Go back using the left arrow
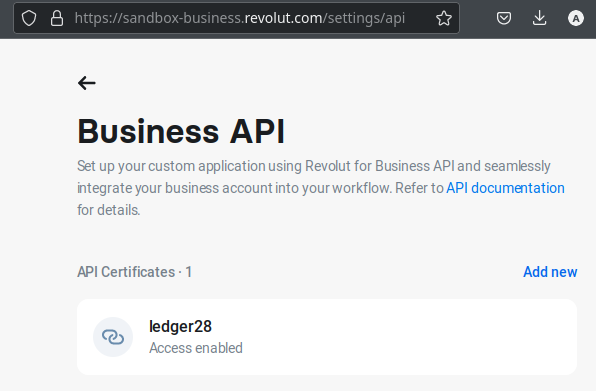 (x=87, y=83)
